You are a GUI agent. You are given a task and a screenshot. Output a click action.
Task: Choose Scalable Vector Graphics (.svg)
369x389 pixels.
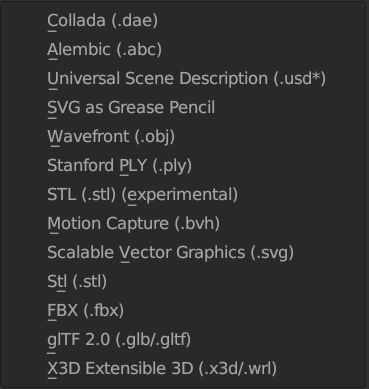click(x=183, y=253)
